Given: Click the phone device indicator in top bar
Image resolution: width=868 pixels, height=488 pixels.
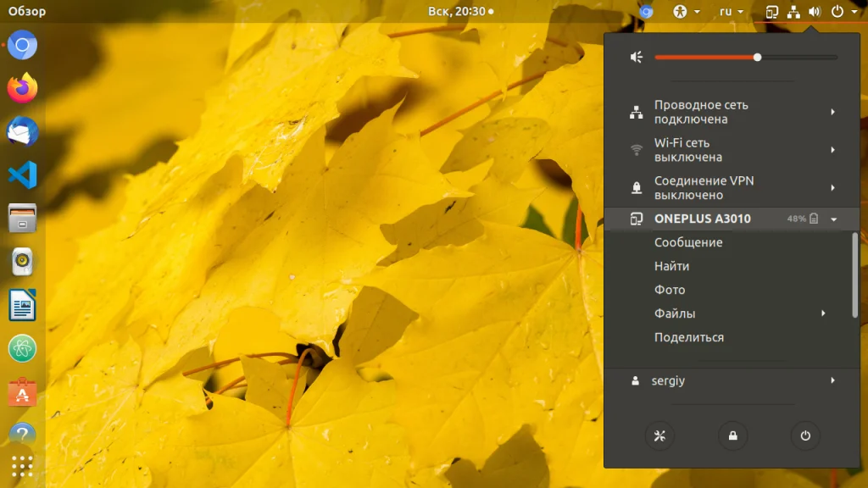Looking at the screenshot, I should pos(771,12).
